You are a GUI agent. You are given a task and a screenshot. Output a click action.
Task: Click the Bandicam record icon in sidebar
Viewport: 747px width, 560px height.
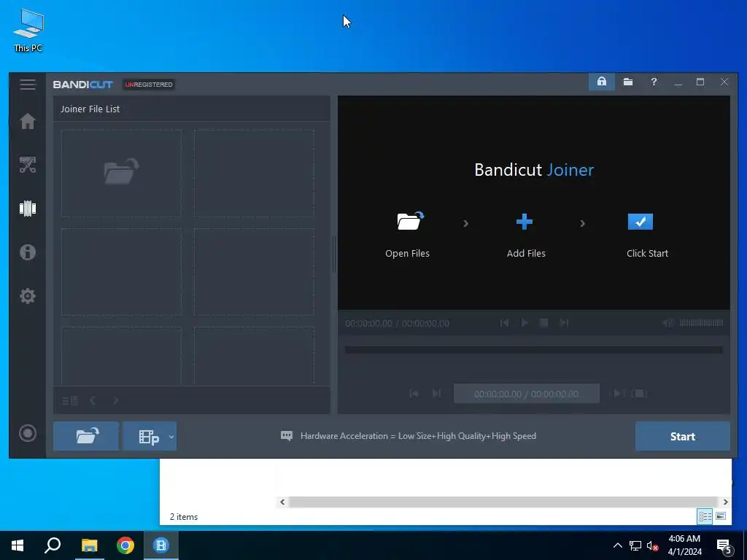28,433
